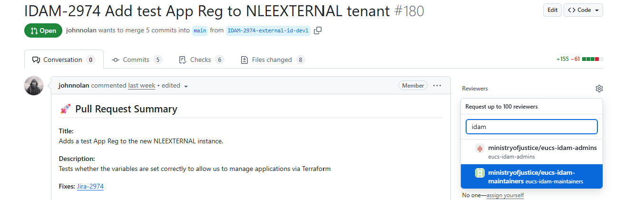Switch to the Conversation tab
This screenshot has width=644, height=200.
click(64, 60)
